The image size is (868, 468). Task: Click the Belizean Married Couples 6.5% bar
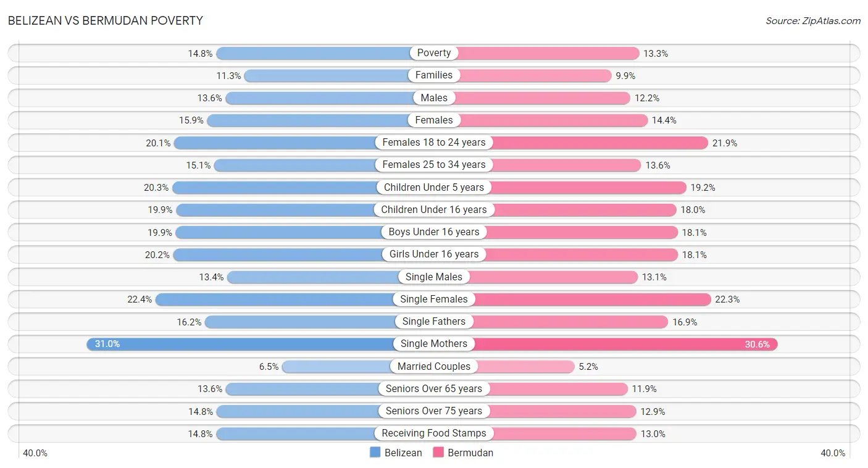tap(358, 366)
